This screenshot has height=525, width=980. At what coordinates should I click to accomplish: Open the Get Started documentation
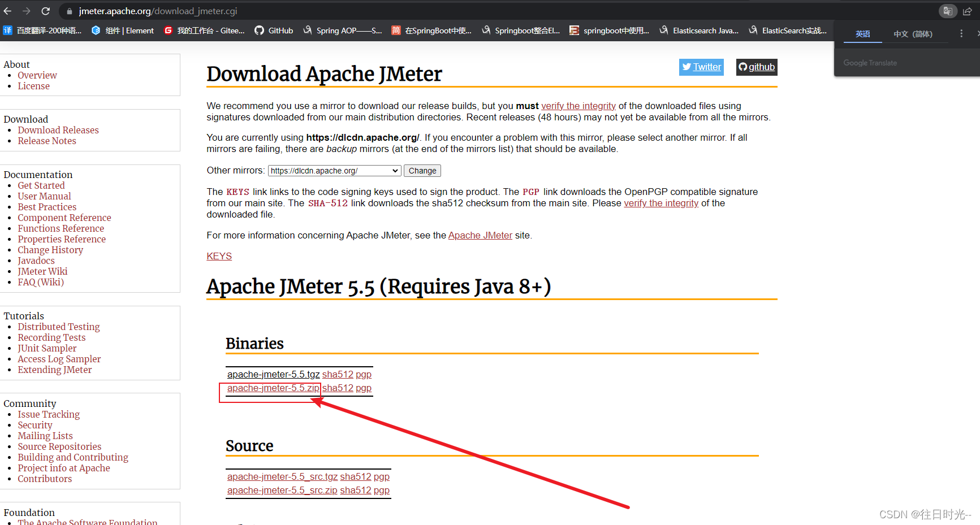pos(41,185)
